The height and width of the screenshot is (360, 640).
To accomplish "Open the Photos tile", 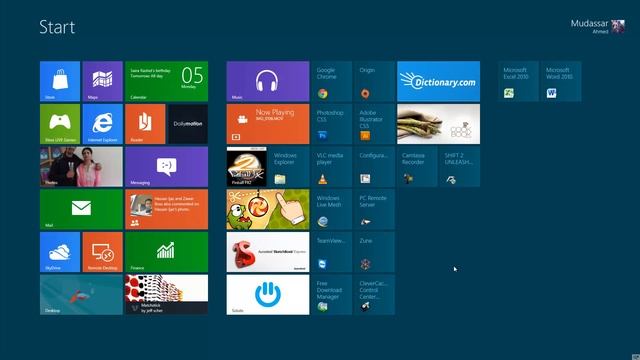I will [81, 167].
